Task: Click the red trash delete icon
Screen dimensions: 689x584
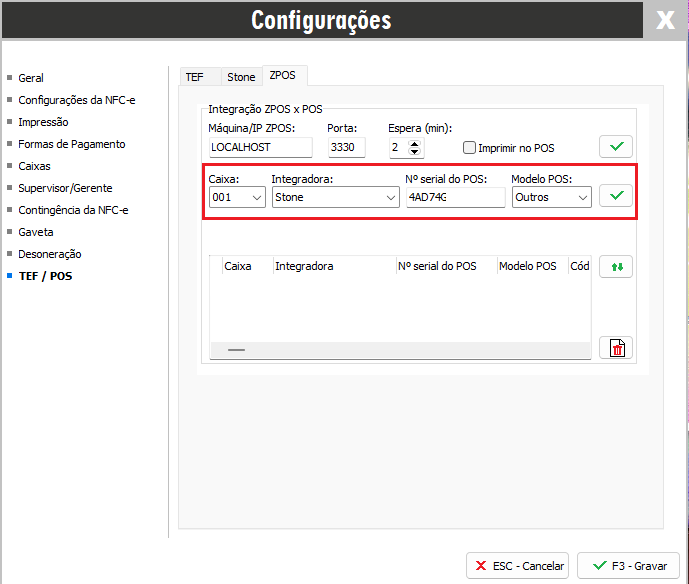Action: click(616, 347)
